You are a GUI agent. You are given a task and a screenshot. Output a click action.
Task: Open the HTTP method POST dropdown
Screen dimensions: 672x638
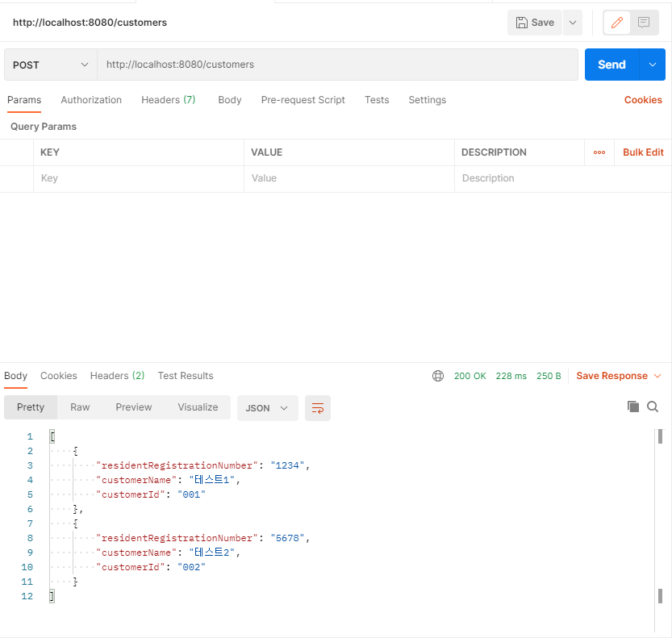pos(51,65)
